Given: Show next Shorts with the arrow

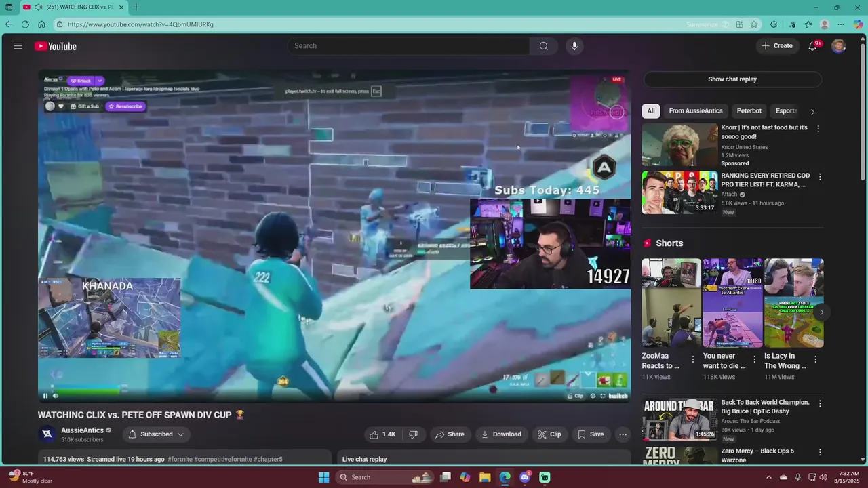Looking at the screenshot, I should coord(821,312).
